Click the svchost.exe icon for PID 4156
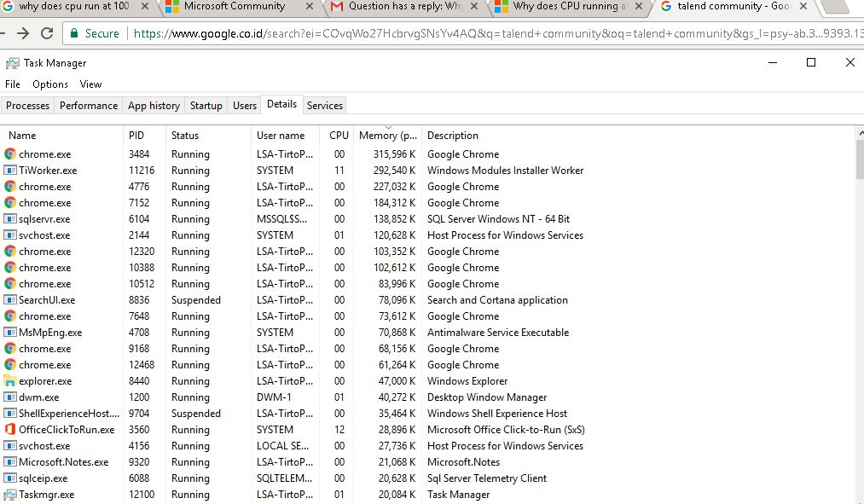Image resolution: width=864 pixels, height=504 pixels. point(10,446)
